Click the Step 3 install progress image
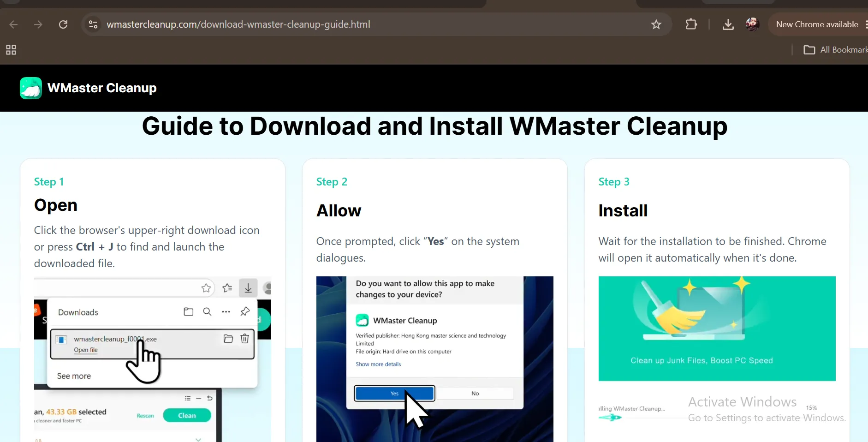The width and height of the screenshot is (868, 442). (717, 359)
